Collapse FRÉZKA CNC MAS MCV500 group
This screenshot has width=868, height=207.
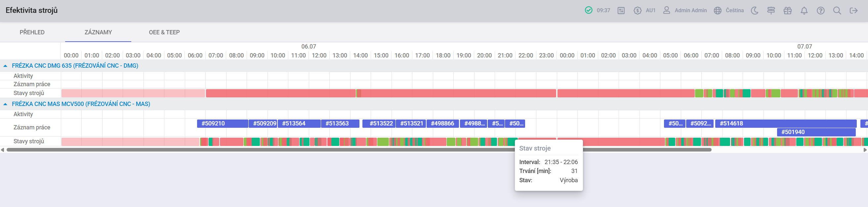5,104
